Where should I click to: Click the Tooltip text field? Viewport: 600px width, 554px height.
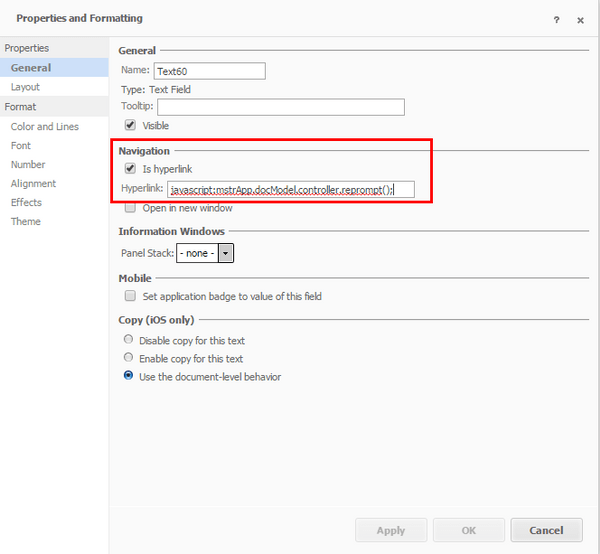pyautogui.click(x=280, y=107)
